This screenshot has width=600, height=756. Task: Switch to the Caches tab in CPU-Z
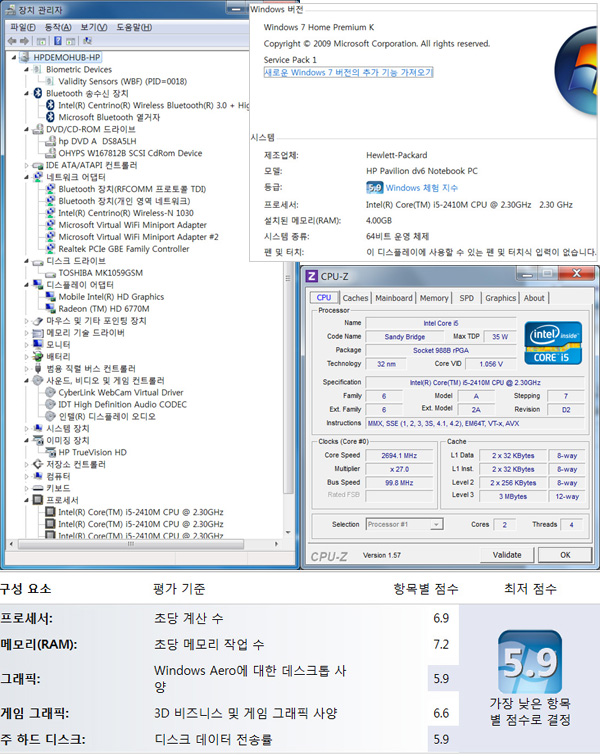[x=355, y=298]
